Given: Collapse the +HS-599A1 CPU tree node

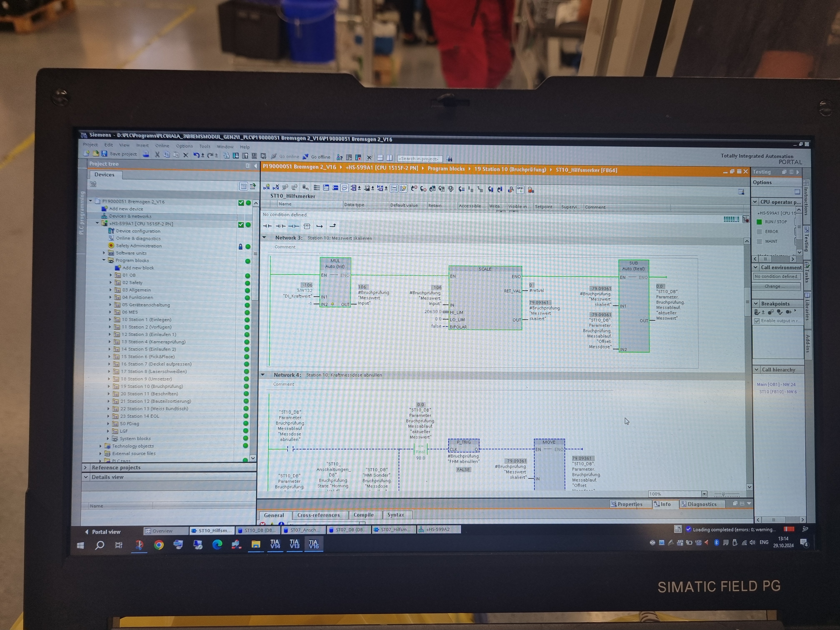Looking at the screenshot, I should pyautogui.click(x=97, y=223).
